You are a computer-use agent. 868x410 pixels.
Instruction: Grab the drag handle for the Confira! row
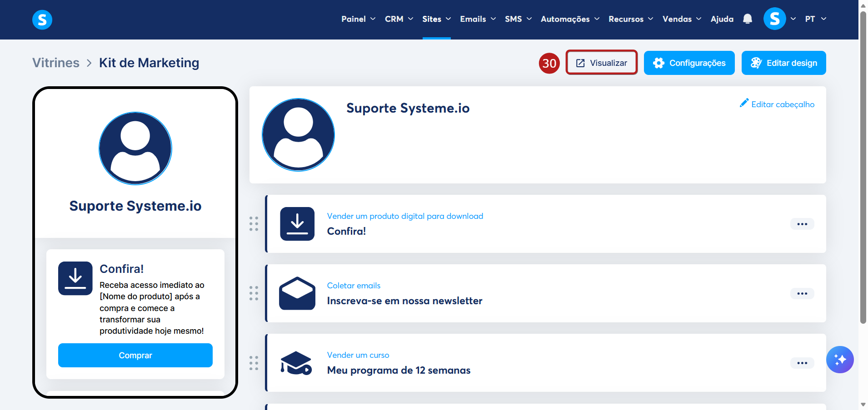coord(254,224)
